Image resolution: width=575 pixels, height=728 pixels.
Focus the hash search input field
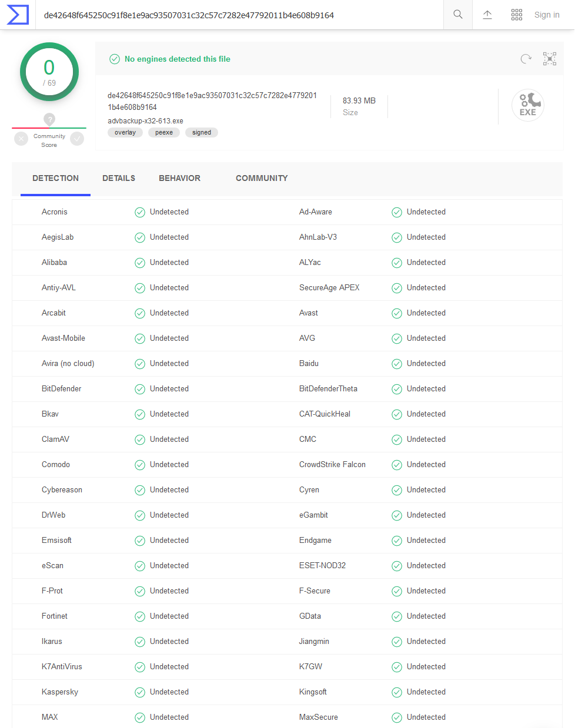pos(235,15)
